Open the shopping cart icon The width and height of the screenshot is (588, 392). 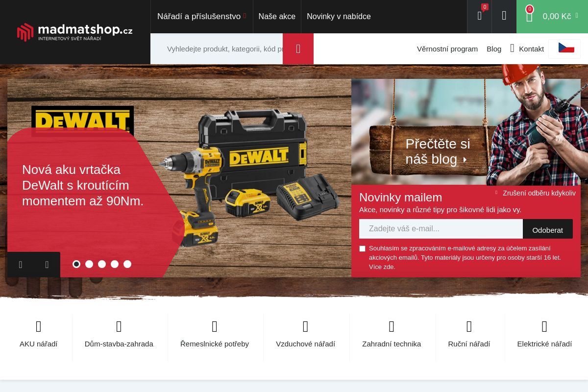[529, 16]
